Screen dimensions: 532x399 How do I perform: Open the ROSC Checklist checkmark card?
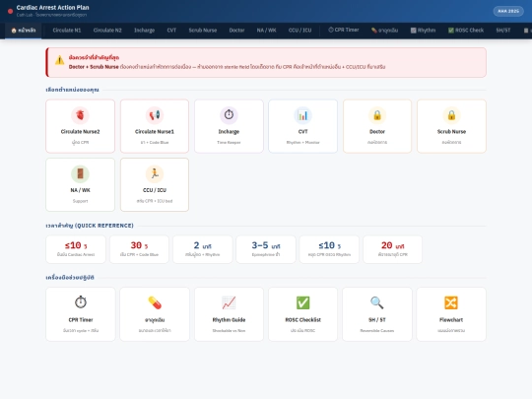[x=302, y=314]
